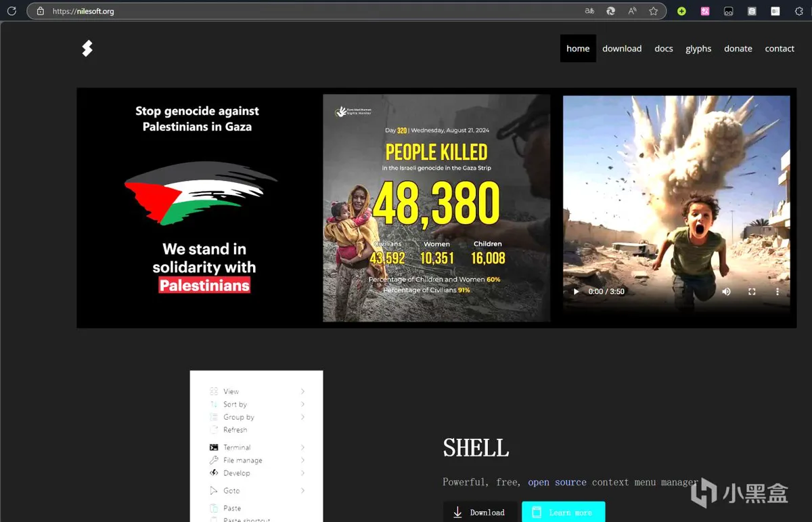Toggle fullscreen on the video player
Image resolution: width=812 pixels, height=522 pixels.
(752, 292)
